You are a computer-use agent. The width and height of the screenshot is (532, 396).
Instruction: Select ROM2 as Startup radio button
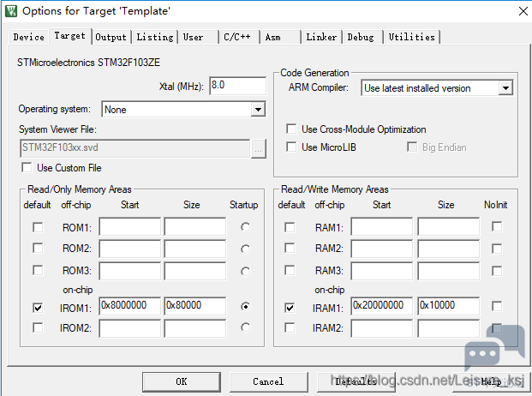tap(245, 249)
